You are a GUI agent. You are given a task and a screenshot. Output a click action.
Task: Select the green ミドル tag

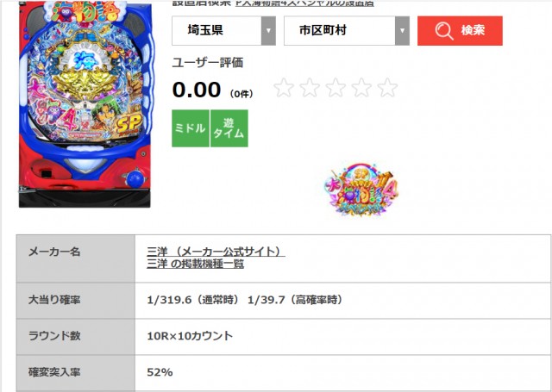pos(191,128)
